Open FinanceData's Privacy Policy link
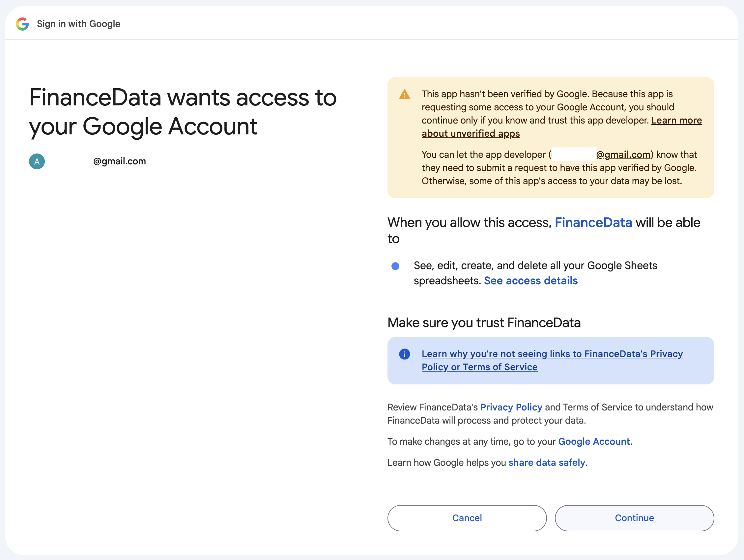744x560 pixels. (x=511, y=407)
